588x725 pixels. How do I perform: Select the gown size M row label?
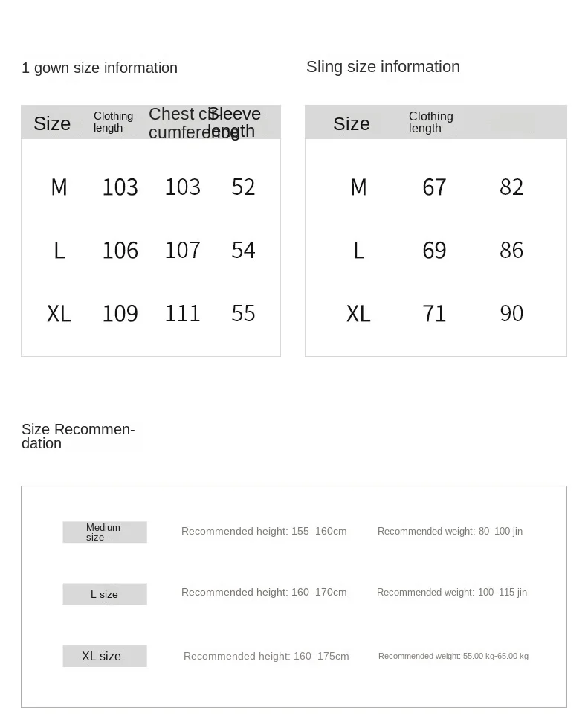[59, 187]
